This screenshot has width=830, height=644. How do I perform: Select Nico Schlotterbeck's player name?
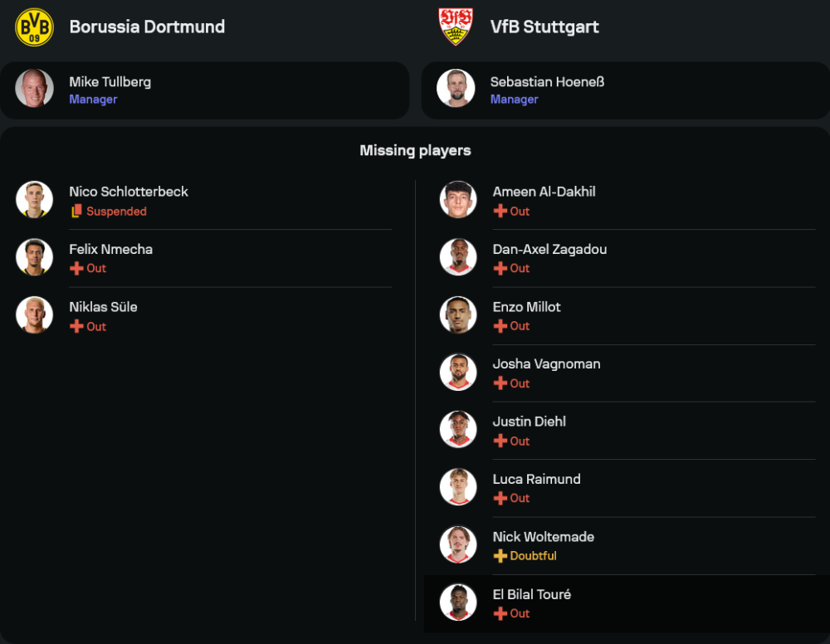[x=129, y=192]
